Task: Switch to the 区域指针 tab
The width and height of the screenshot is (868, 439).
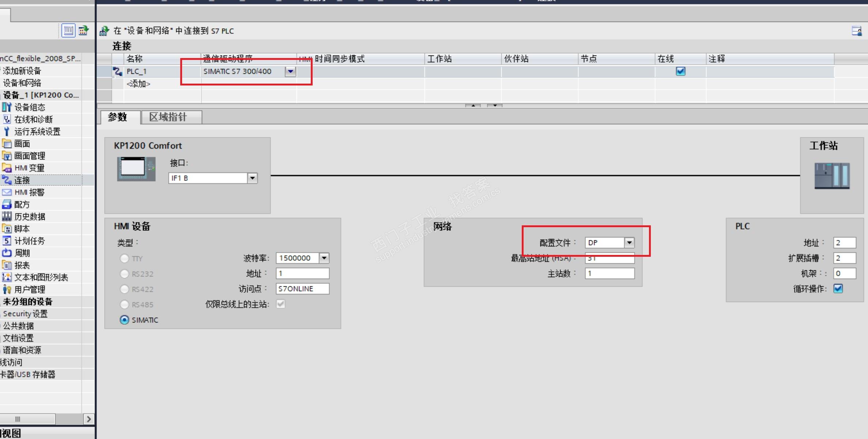Action: (168, 117)
